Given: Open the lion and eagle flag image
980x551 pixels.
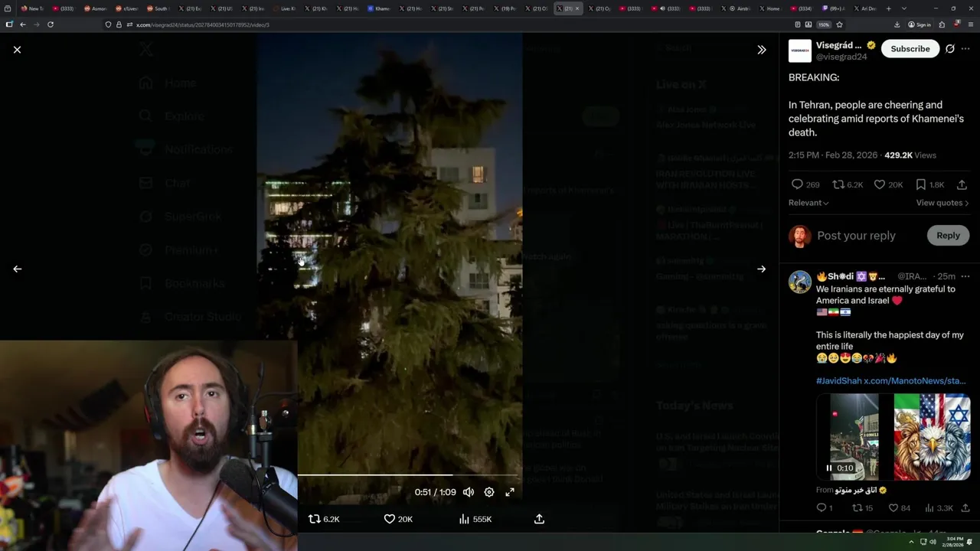Looking at the screenshot, I should pyautogui.click(x=932, y=437).
